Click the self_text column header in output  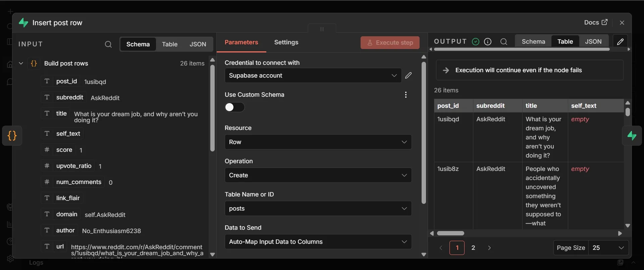point(596,106)
